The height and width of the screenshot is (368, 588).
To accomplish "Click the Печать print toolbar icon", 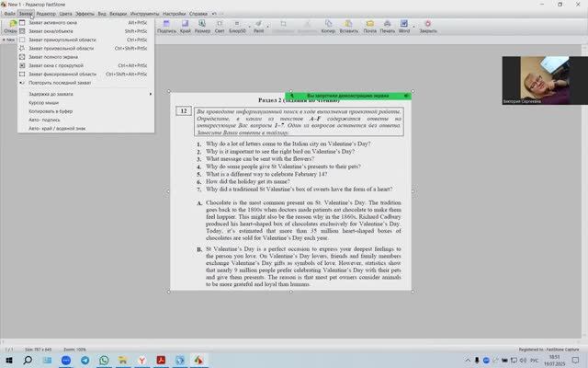I will point(388,24).
